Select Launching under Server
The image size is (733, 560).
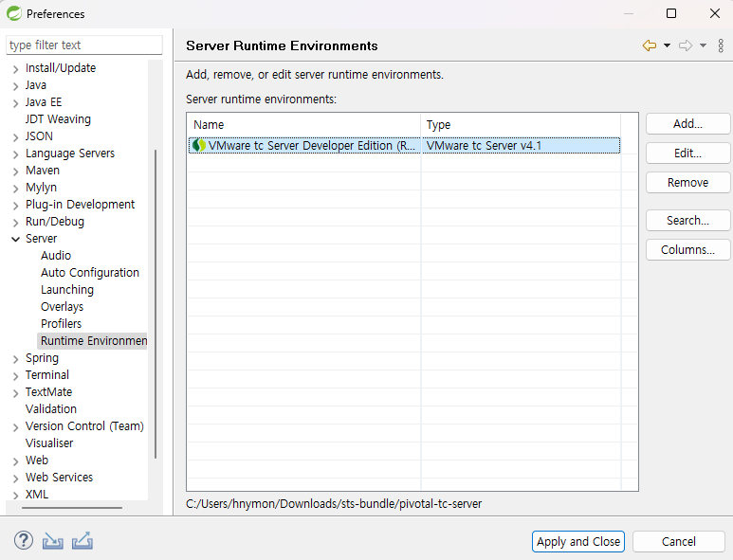pos(66,290)
